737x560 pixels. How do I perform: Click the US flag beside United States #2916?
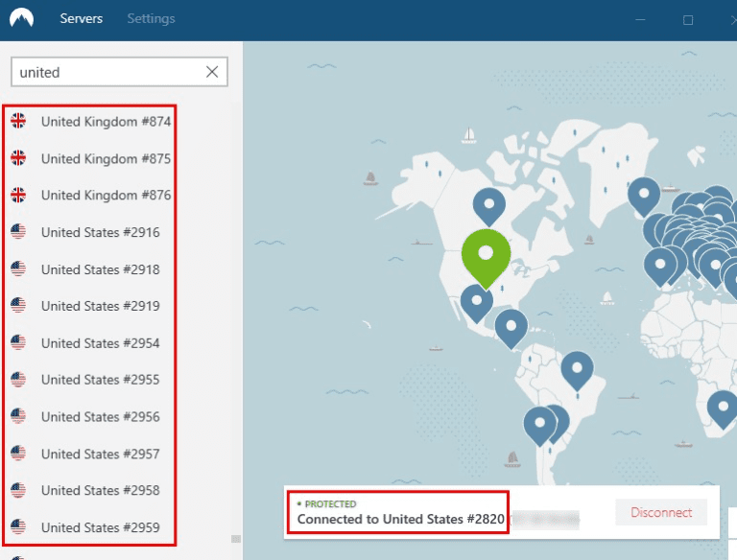coord(18,232)
